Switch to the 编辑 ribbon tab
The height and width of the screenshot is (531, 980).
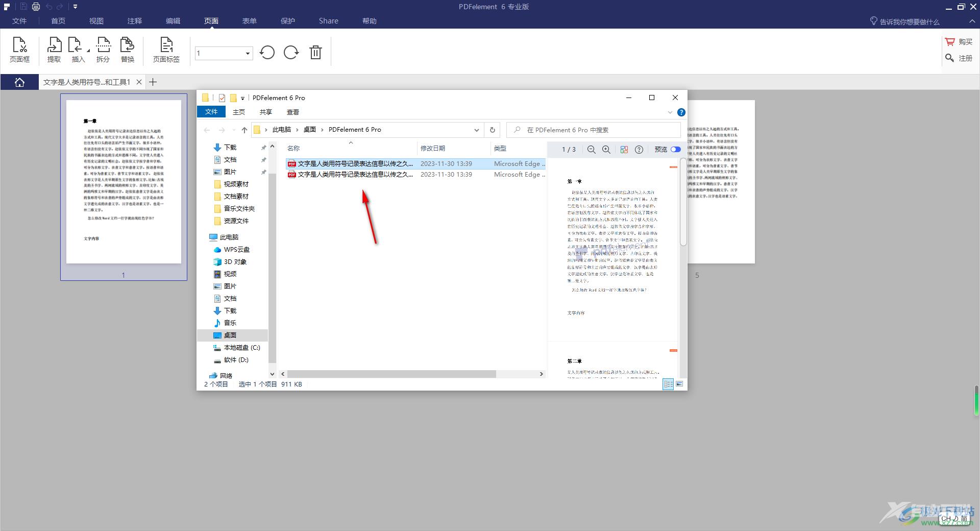pyautogui.click(x=173, y=21)
